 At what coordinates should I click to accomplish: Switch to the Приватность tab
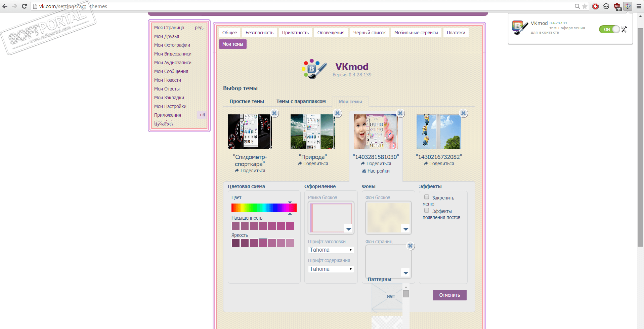295,33
